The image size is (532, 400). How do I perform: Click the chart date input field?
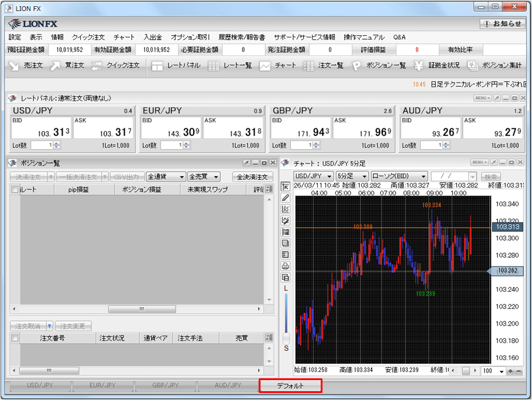pos(450,176)
